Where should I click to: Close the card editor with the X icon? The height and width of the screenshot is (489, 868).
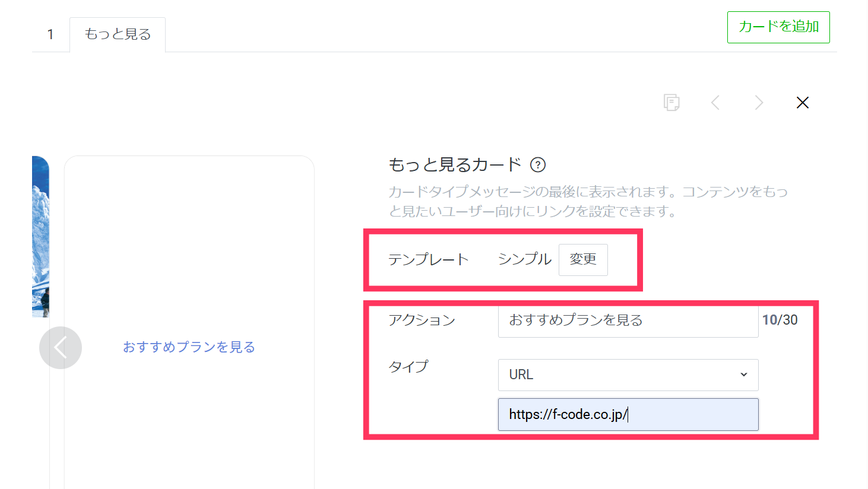[802, 103]
